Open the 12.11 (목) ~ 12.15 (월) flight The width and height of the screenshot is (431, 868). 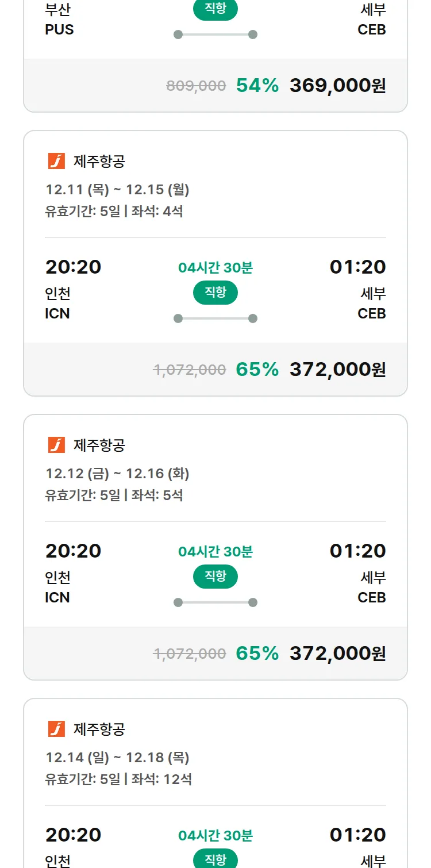[x=117, y=190]
